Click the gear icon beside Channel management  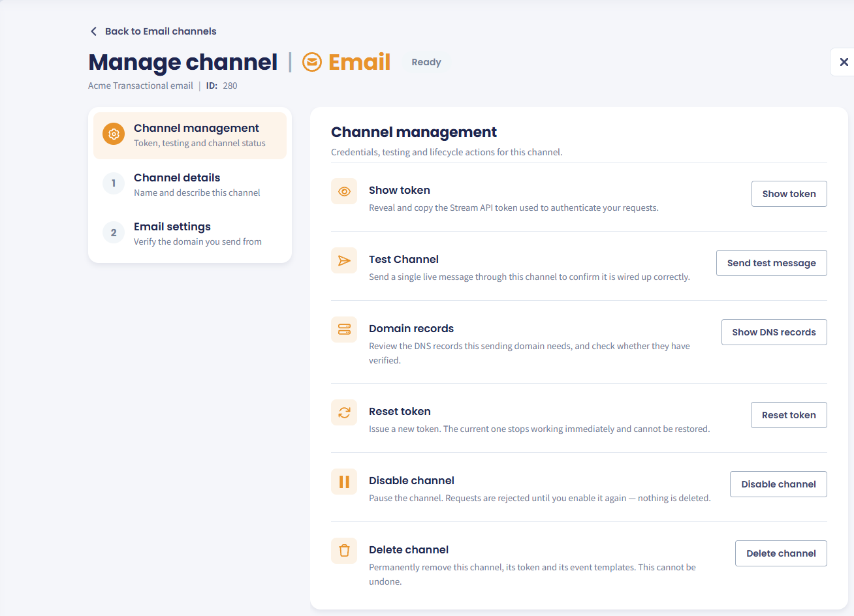click(x=114, y=134)
